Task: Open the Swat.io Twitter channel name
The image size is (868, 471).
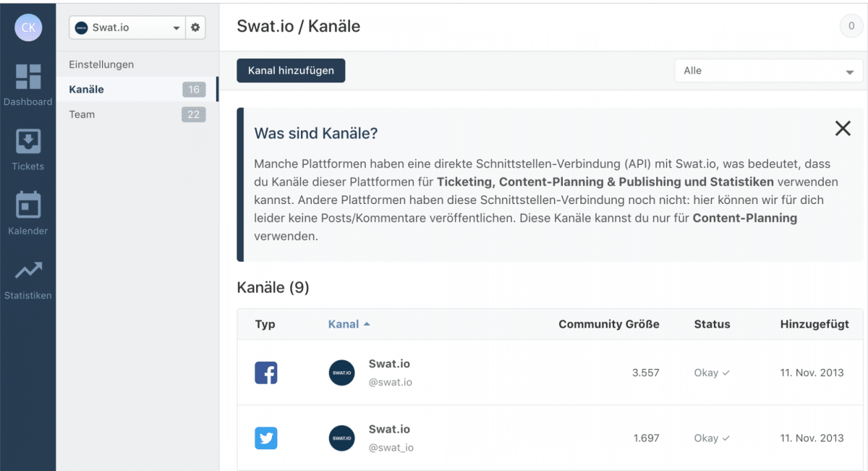Action: pyautogui.click(x=389, y=429)
